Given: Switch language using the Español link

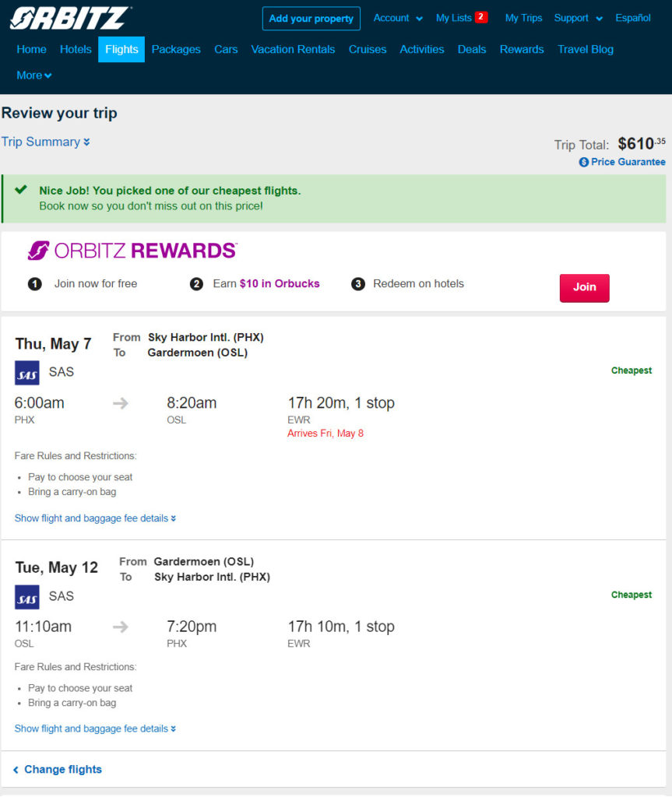Looking at the screenshot, I should click(x=633, y=19).
